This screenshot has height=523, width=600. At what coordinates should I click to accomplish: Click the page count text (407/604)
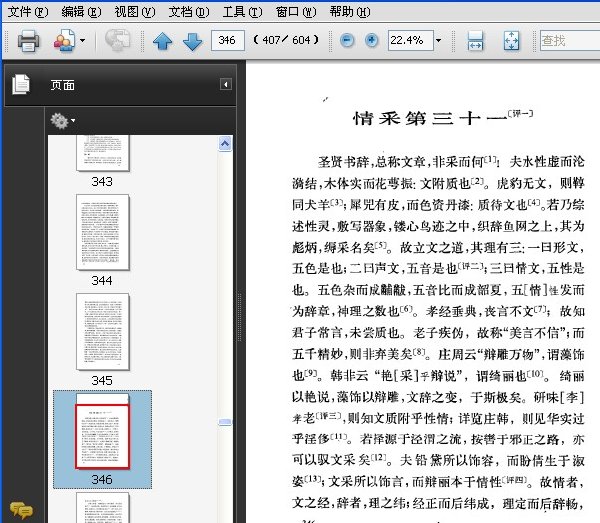point(286,40)
